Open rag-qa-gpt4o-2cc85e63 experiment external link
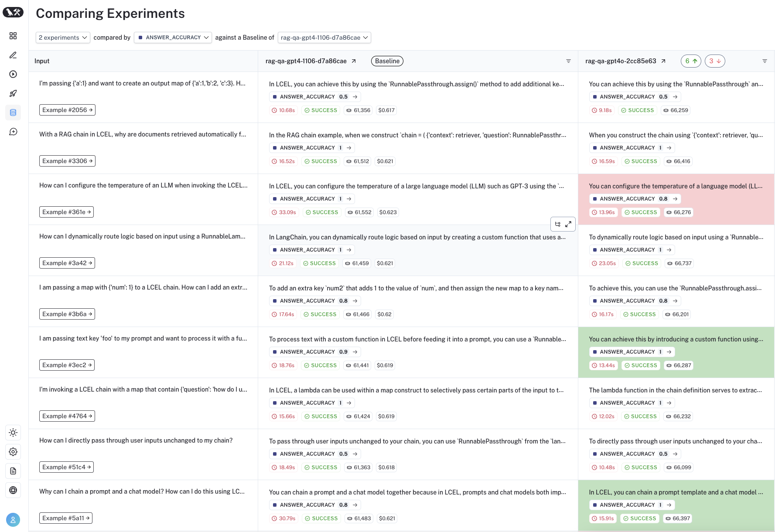775x532 pixels. [663, 61]
